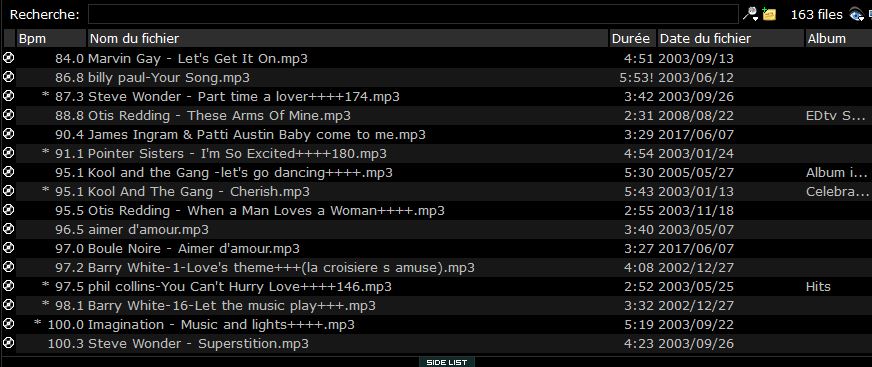Sort by the Durée column header
Viewport: 872px width, 367px height.
tap(633, 38)
